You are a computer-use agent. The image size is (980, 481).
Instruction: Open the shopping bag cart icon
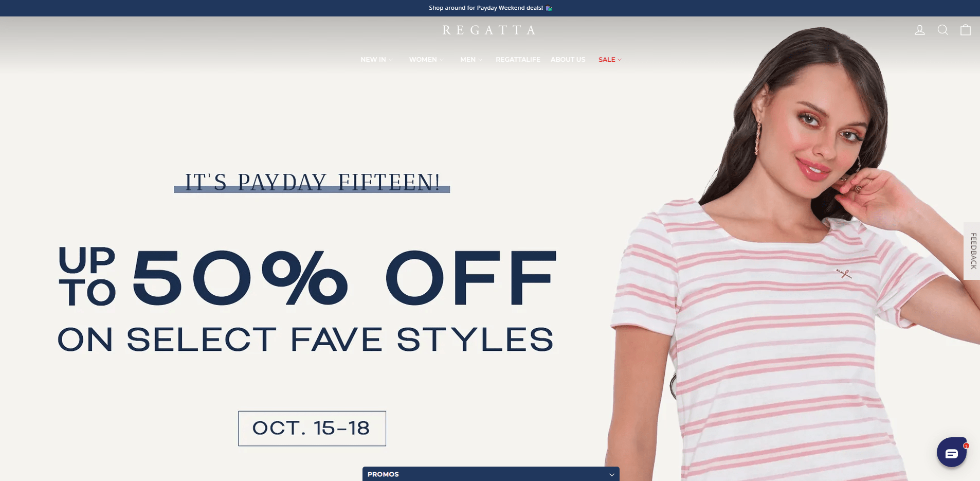pyautogui.click(x=966, y=30)
